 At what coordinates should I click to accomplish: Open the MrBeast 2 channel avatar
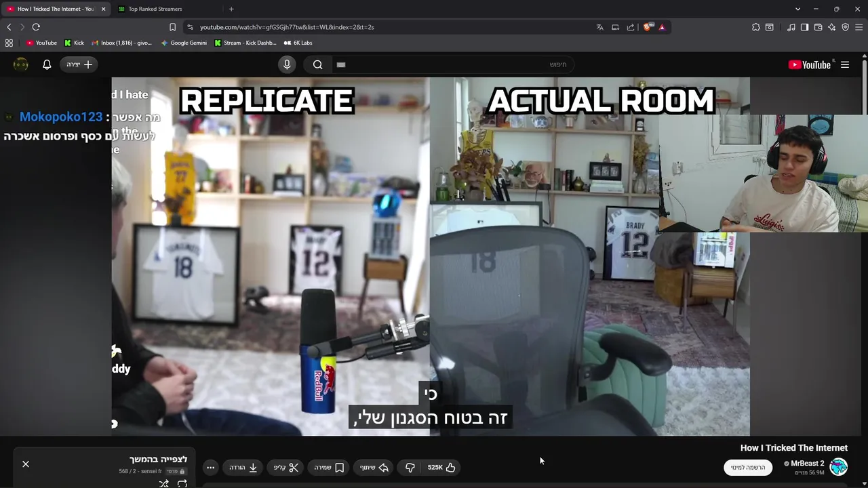839,467
